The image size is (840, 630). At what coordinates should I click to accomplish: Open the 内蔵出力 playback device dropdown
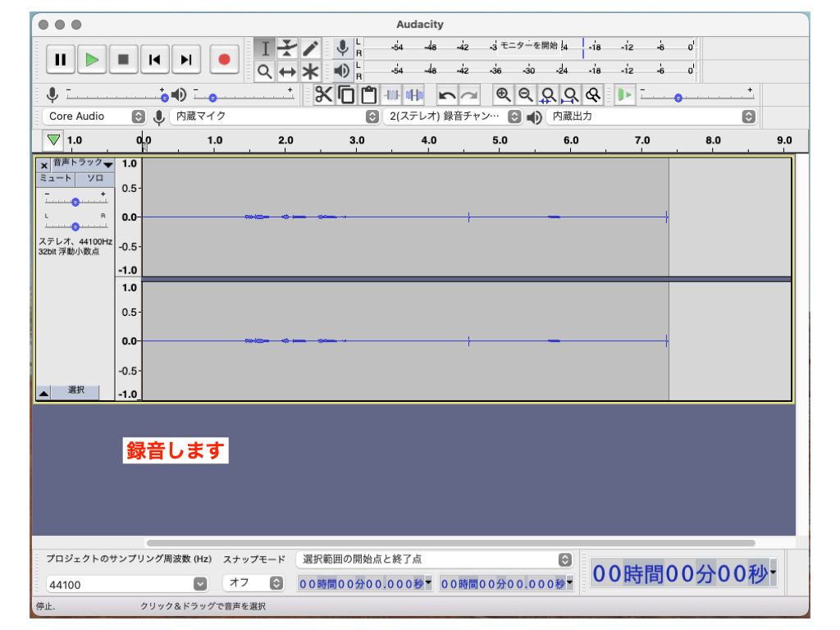pos(651,116)
